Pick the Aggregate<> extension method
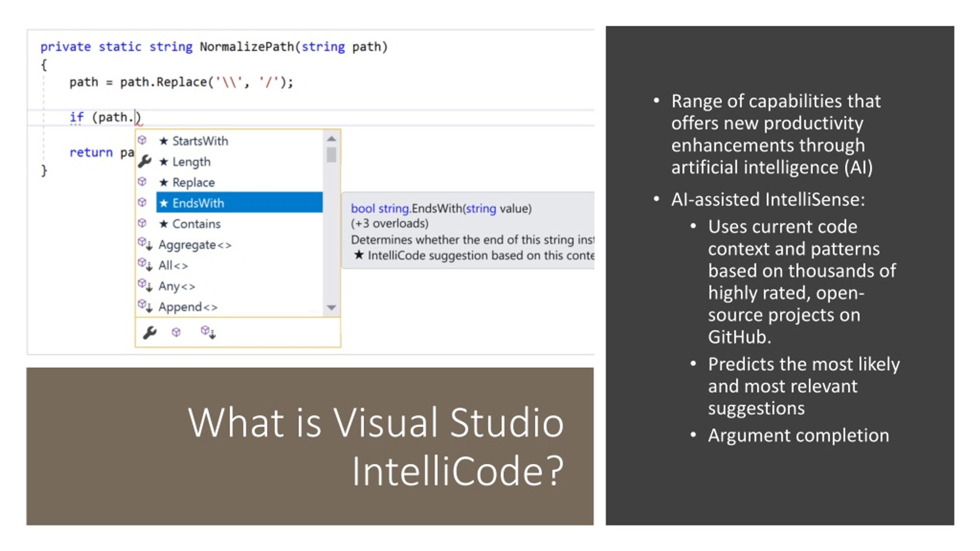 click(x=239, y=244)
